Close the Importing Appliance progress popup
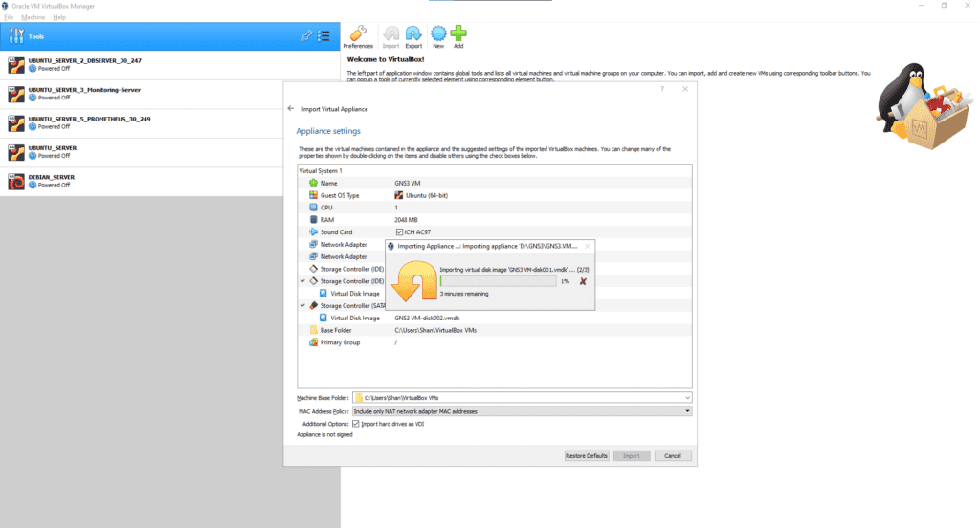 587,246
